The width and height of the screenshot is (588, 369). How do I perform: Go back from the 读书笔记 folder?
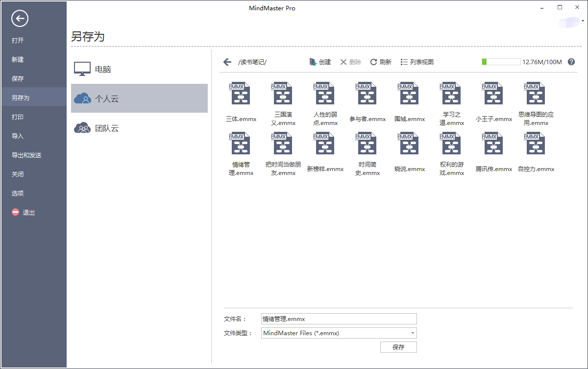227,62
